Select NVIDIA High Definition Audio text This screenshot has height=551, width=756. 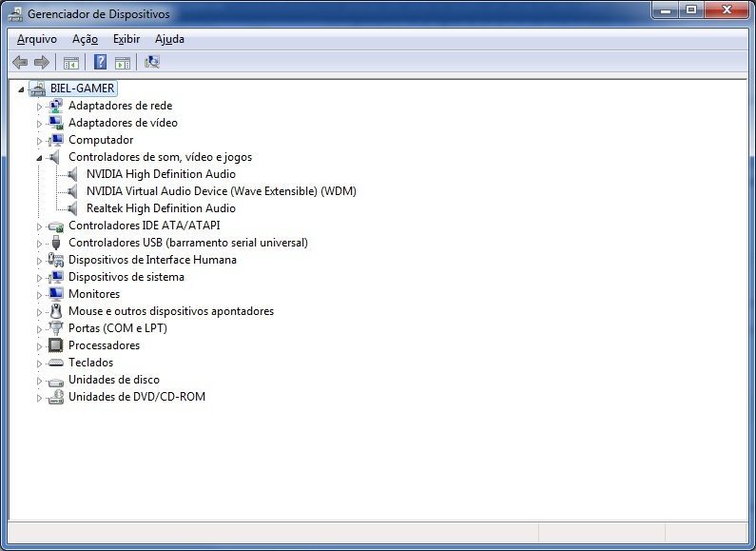pyautogui.click(x=161, y=174)
